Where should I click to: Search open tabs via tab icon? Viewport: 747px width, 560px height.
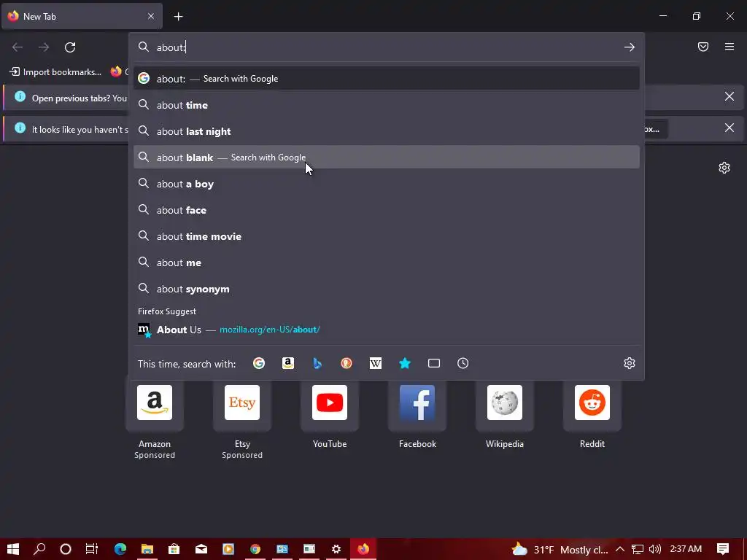434,363
